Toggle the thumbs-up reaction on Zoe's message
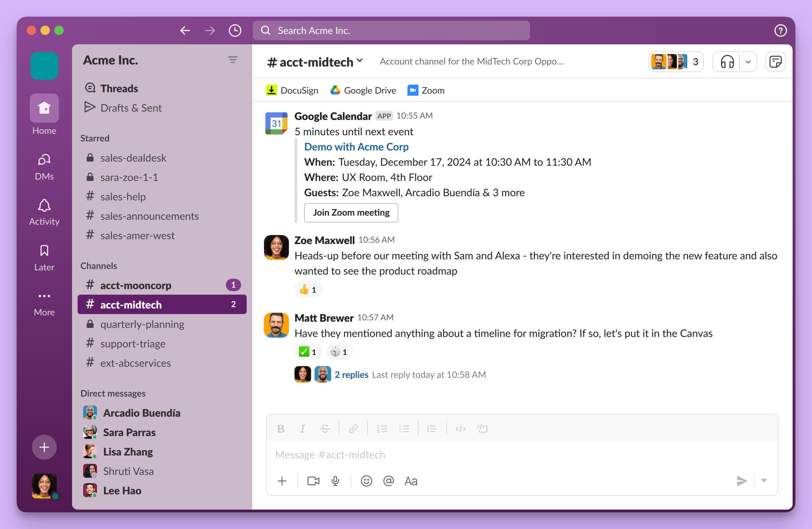 point(308,289)
